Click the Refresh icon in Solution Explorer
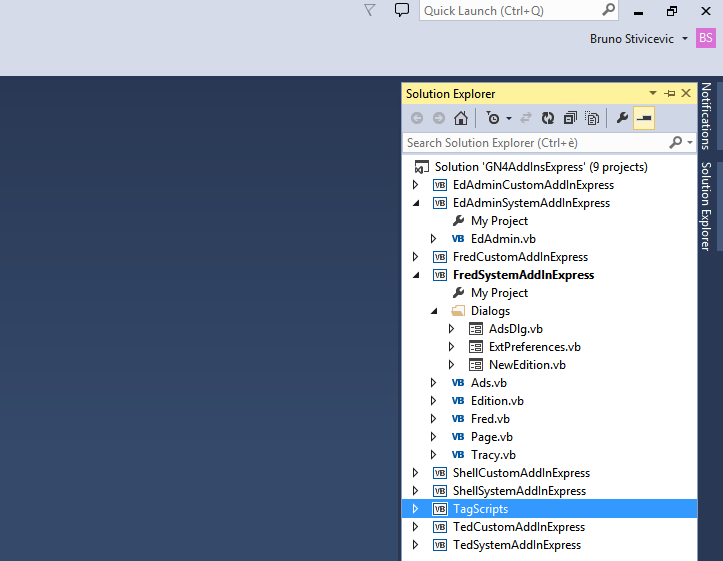Screen dimensions: 723x561 [548, 118]
